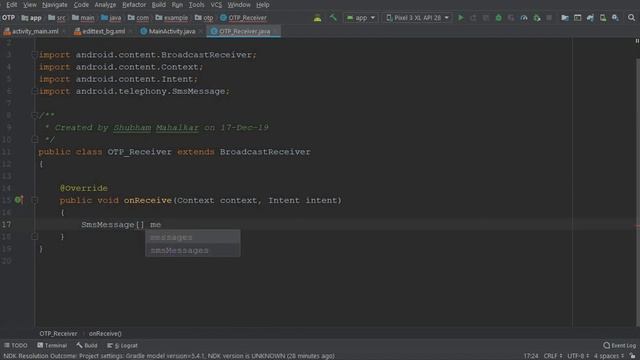Click the OTP_Receiver class name in code

click(x=140, y=152)
